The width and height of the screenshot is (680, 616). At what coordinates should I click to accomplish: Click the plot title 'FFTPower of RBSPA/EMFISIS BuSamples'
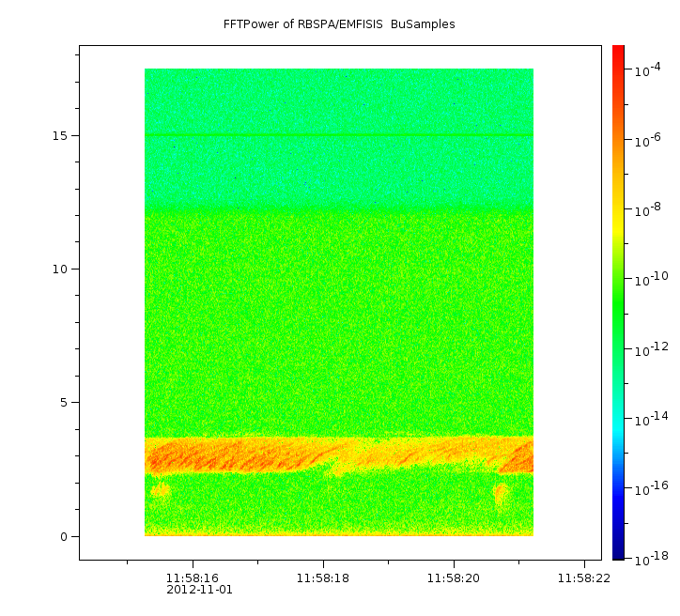tap(339, 24)
